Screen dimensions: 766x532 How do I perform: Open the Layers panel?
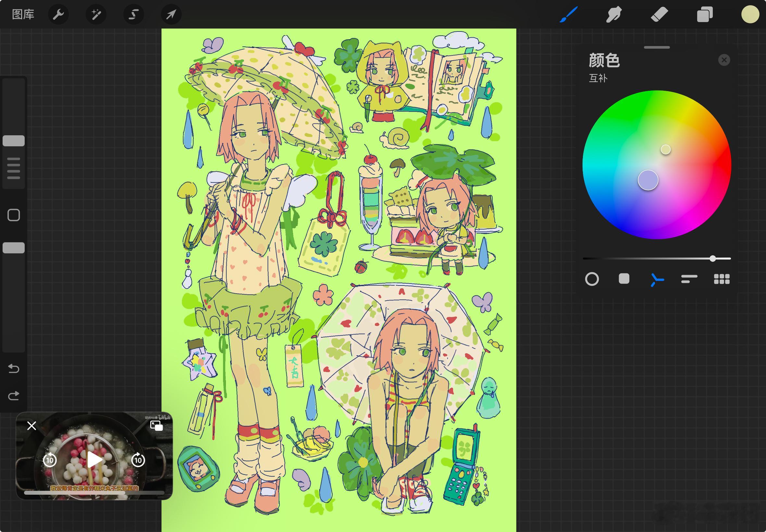point(705,14)
